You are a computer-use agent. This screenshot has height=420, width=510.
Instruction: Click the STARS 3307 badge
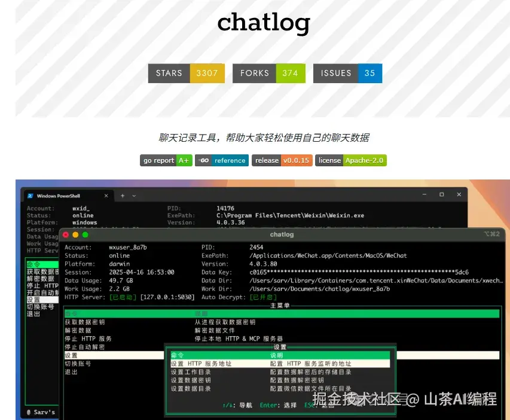[x=187, y=73]
